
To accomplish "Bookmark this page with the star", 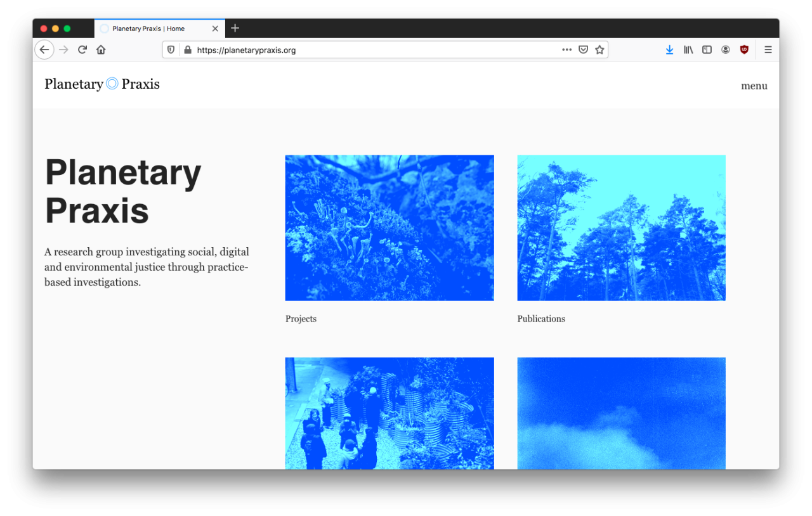I will pos(599,50).
